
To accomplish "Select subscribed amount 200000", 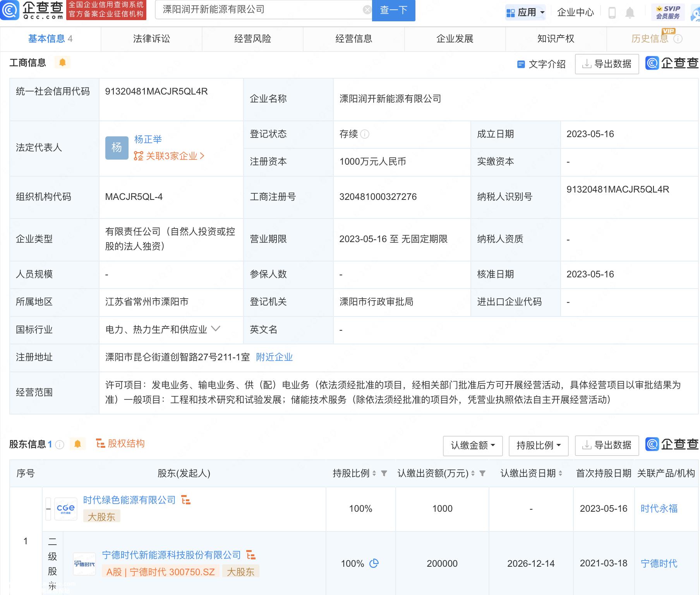I will click(x=442, y=564).
